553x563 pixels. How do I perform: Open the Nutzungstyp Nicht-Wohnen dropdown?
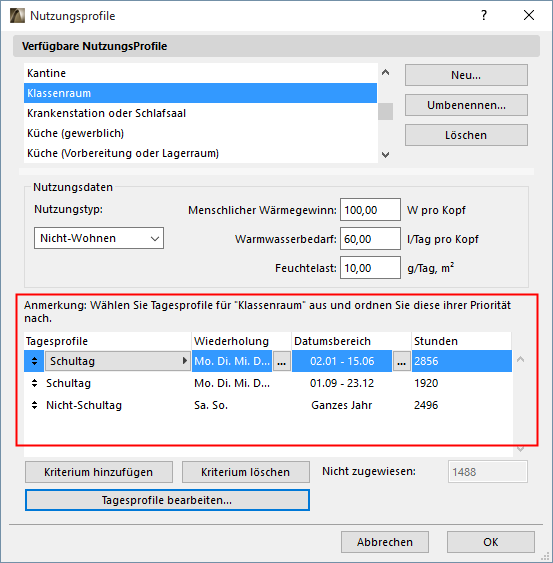[x=99, y=238]
